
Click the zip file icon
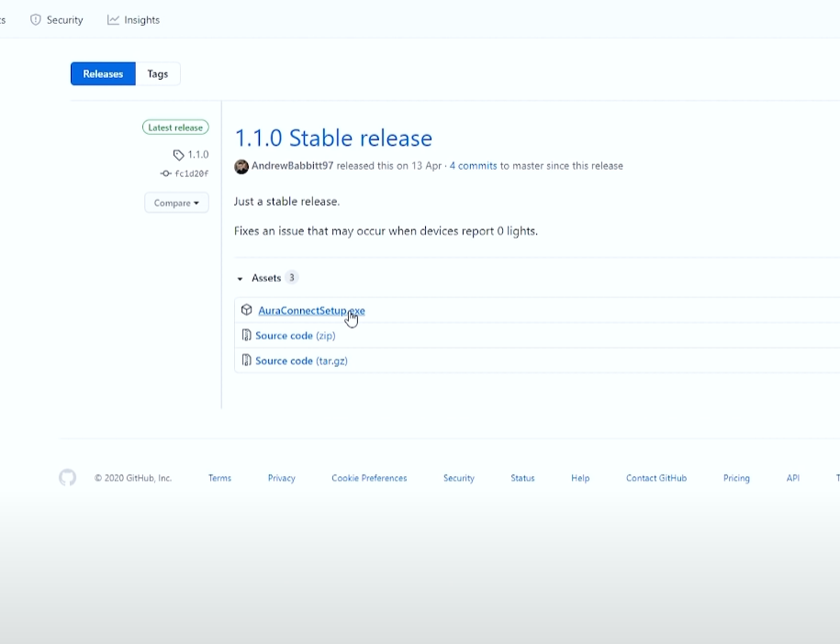(x=246, y=335)
